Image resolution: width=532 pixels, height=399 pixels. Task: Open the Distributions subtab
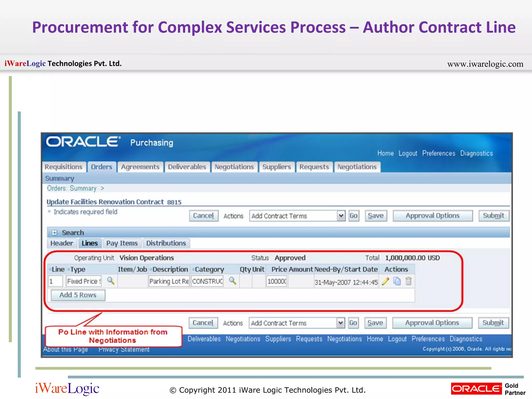(166, 243)
